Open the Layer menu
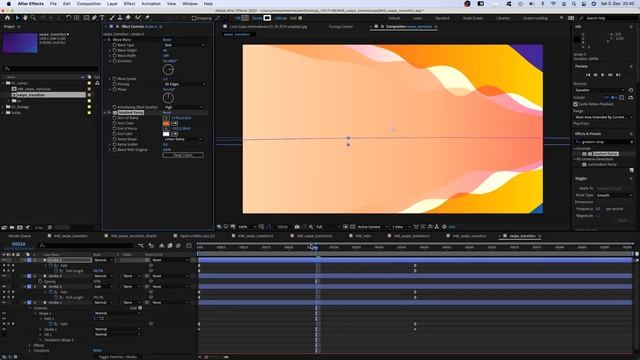 click(x=112, y=4)
